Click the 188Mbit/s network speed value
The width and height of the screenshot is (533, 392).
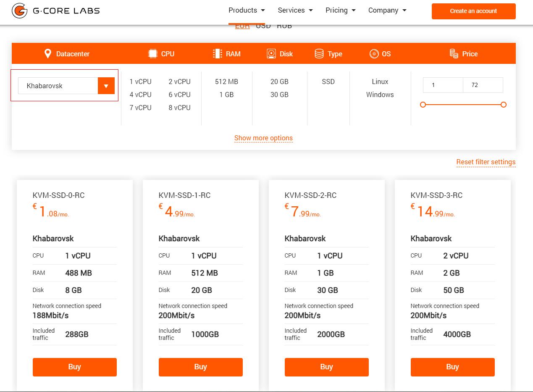tap(50, 315)
